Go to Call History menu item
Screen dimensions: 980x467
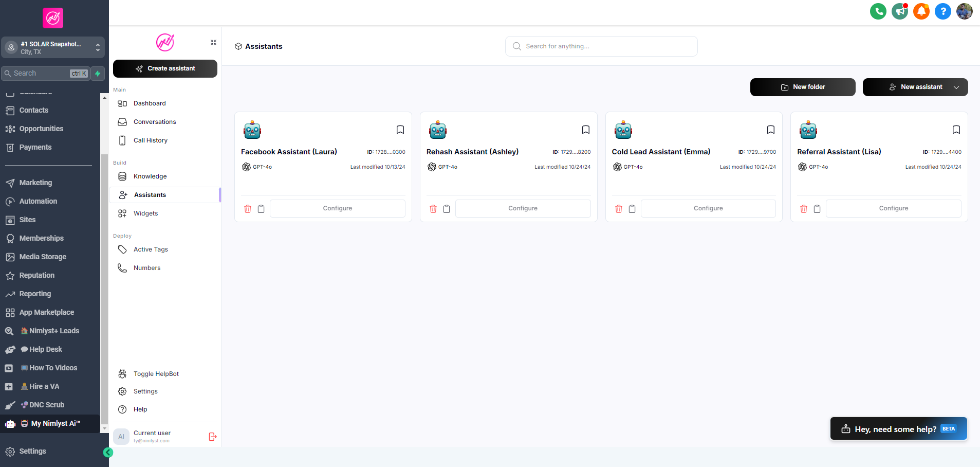coord(150,140)
